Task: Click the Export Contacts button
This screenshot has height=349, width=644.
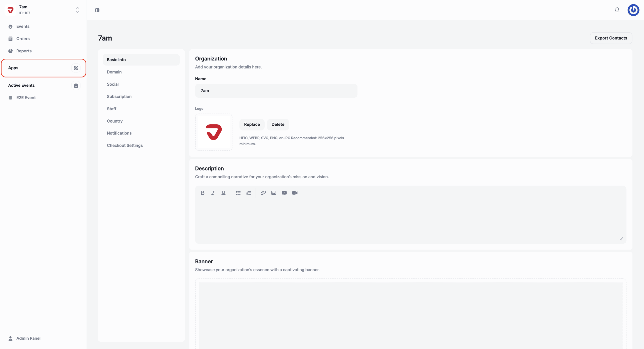Action: [611, 38]
